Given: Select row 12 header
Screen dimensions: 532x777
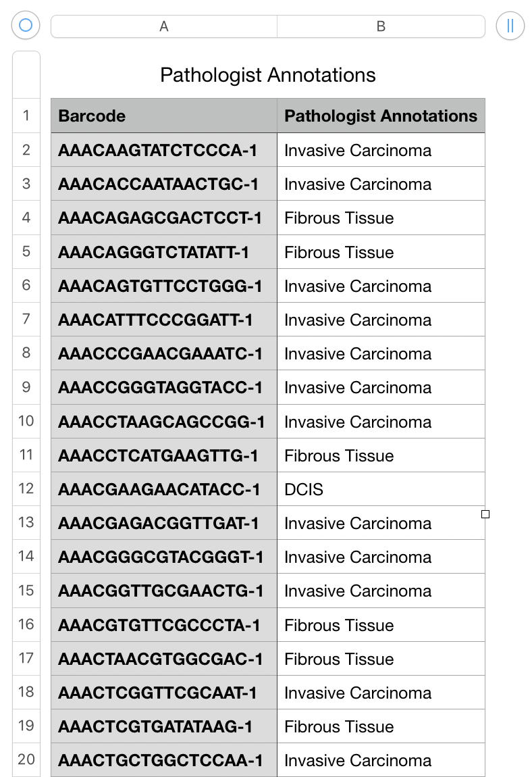Looking at the screenshot, I should [x=26, y=488].
